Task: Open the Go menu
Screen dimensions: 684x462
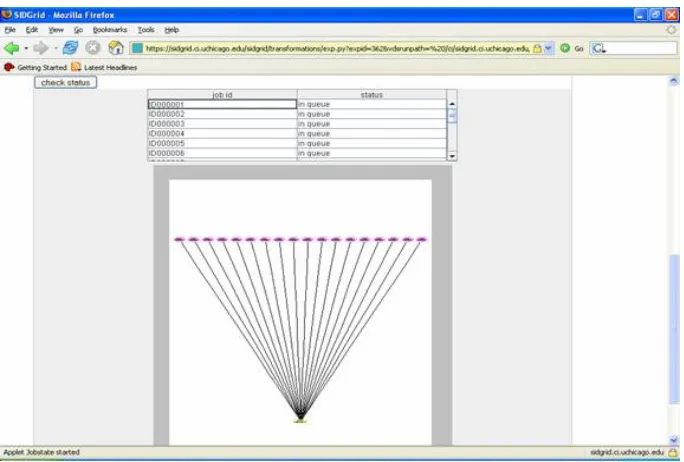Action: [78, 30]
